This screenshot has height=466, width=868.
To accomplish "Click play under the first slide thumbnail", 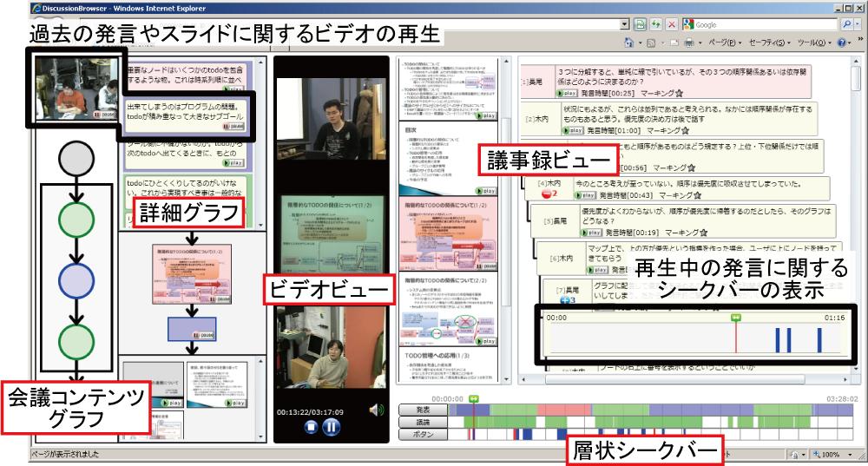I will tap(486, 115).
